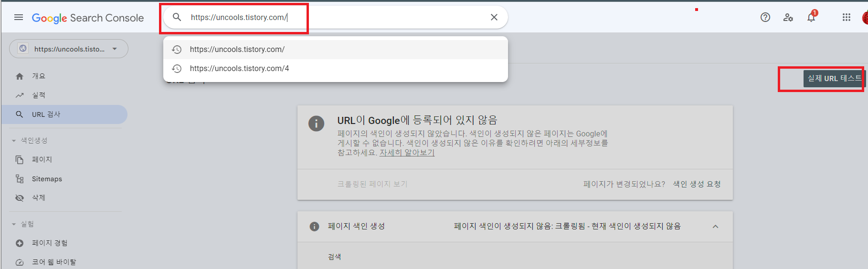Image resolution: width=868 pixels, height=269 pixels.
Task: Select URL 검사 in the sidebar
Action: 64,114
